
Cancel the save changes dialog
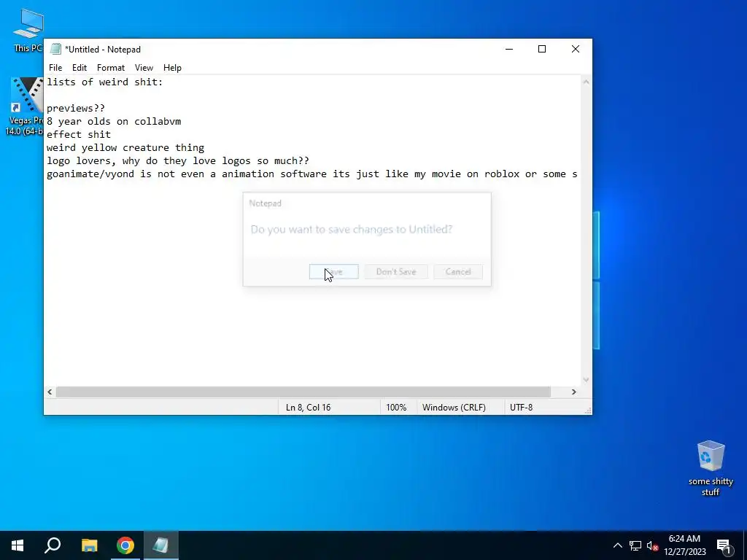click(x=458, y=271)
